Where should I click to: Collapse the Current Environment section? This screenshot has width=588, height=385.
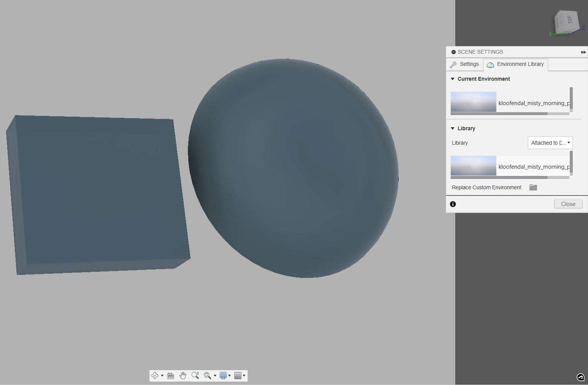point(453,79)
